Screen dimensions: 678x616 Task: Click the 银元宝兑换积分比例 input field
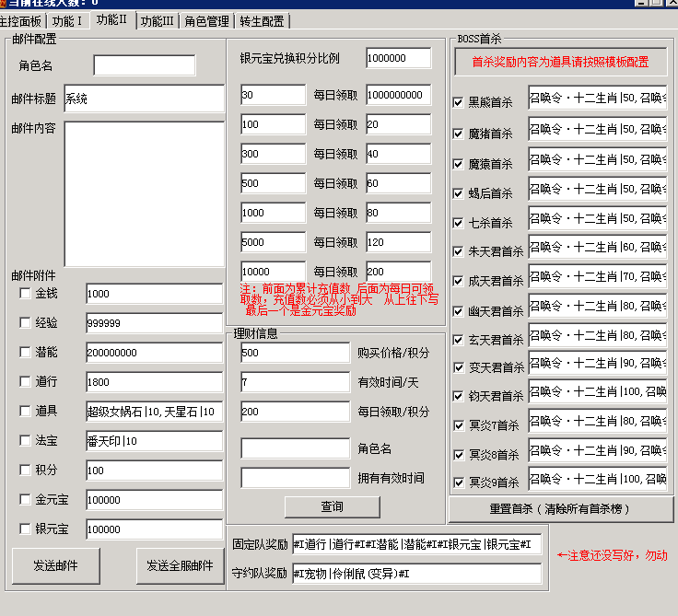[x=398, y=58]
